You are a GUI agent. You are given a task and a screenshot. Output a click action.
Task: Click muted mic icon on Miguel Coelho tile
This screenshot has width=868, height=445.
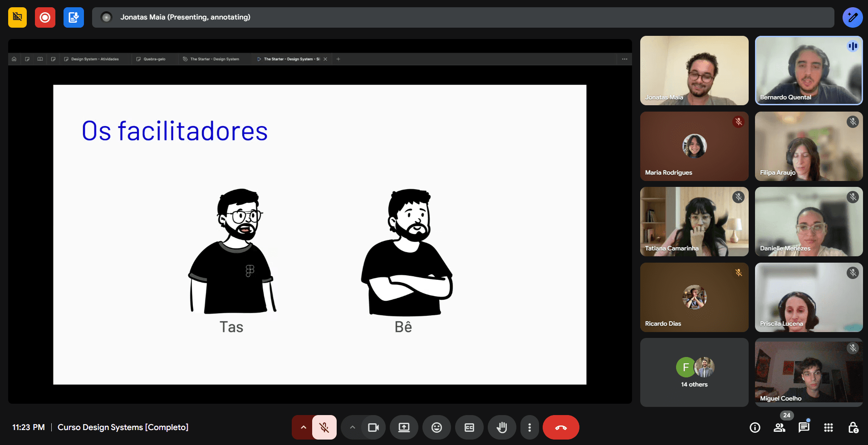(x=853, y=348)
